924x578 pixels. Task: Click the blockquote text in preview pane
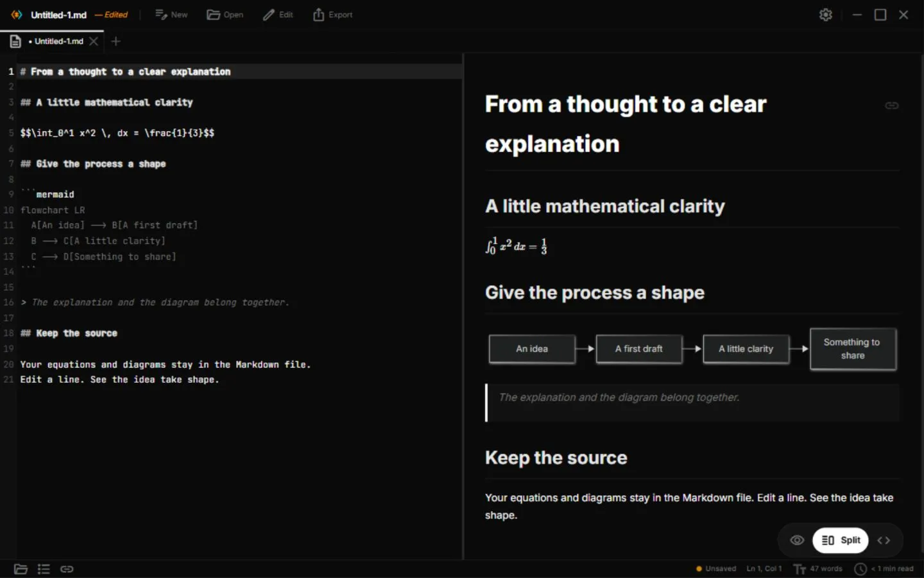pyautogui.click(x=619, y=398)
